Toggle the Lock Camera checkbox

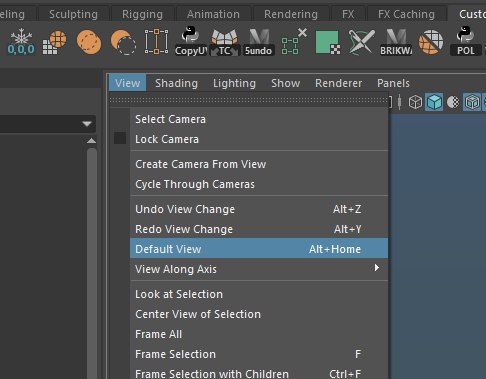(x=120, y=138)
